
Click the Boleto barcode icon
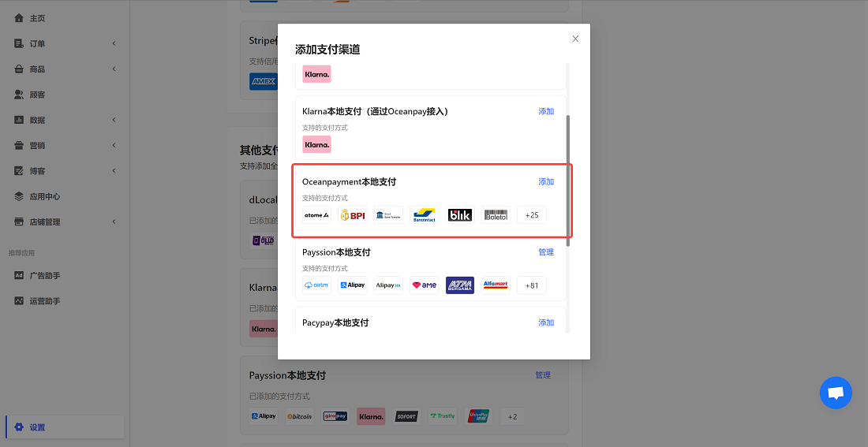[496, 215]
